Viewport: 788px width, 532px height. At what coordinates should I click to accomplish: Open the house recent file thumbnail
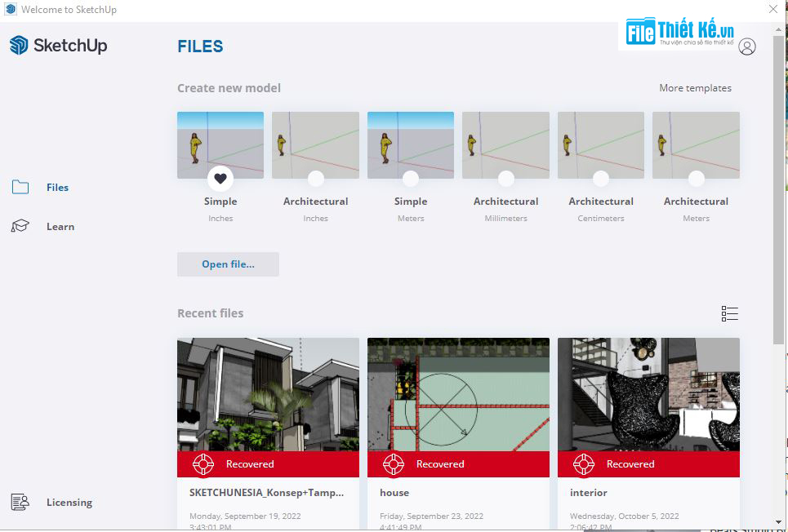coord(458,394)
